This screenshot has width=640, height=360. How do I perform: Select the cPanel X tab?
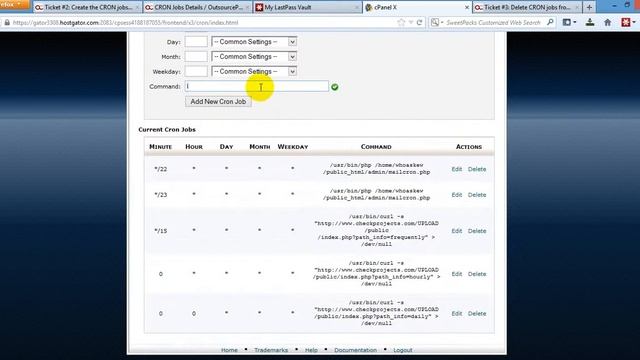coord(417,7)
